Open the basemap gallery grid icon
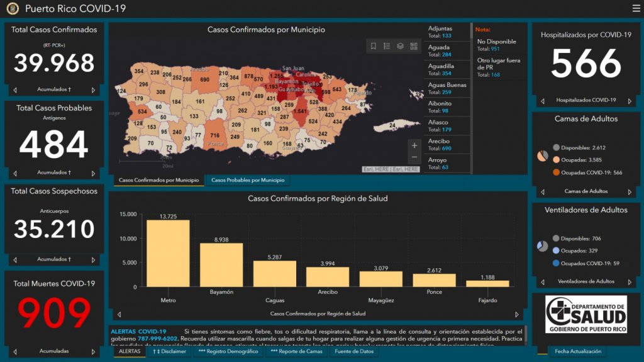 point(414,46)
